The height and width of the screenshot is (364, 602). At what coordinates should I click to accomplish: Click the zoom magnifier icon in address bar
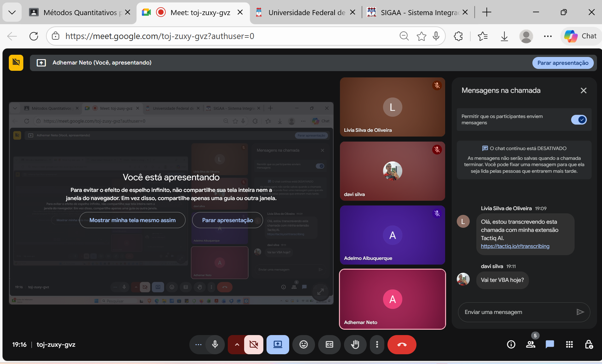coord(404,36)
